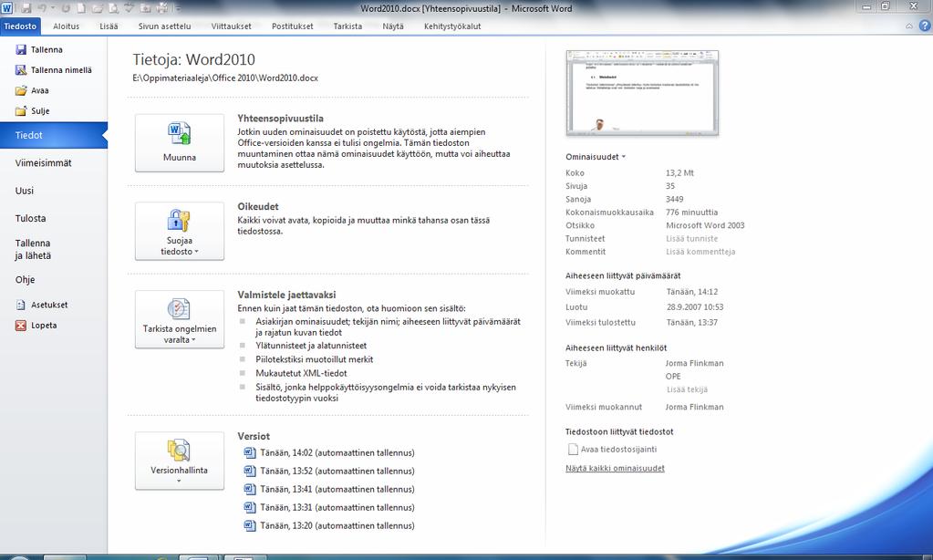
Task: Click the Asetukset options icon
Action: coord(21,305)
